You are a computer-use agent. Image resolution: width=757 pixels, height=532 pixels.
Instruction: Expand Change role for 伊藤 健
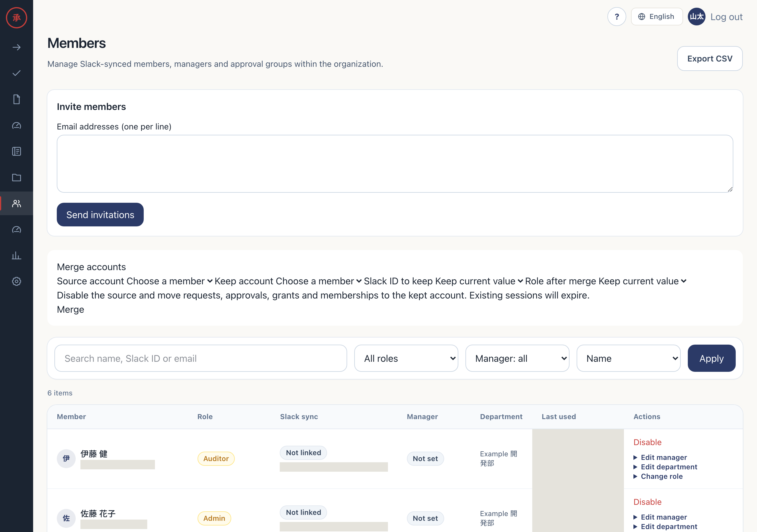658,476
